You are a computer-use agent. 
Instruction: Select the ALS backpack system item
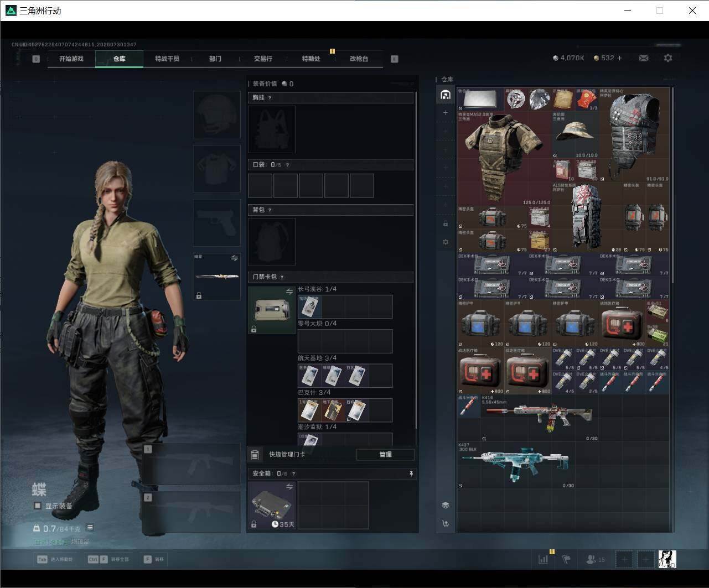pos(587,217)
